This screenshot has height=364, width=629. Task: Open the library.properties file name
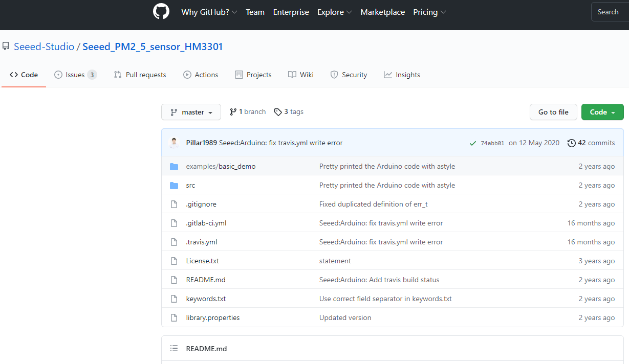click(x=213, y=318)
